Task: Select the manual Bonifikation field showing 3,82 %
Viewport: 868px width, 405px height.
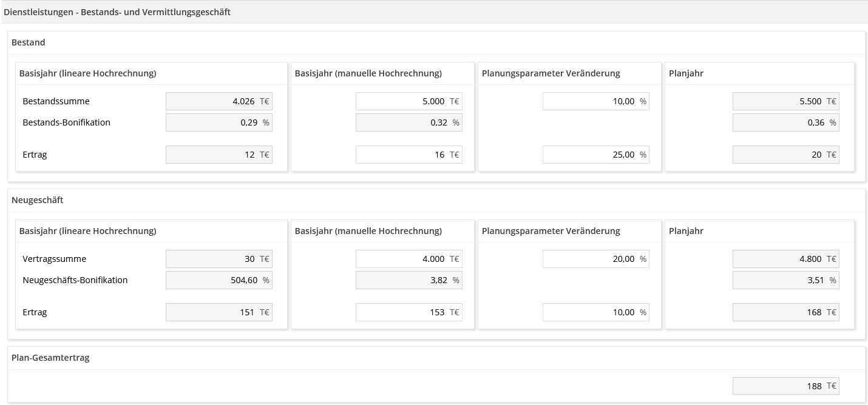Action: [409, 280]
